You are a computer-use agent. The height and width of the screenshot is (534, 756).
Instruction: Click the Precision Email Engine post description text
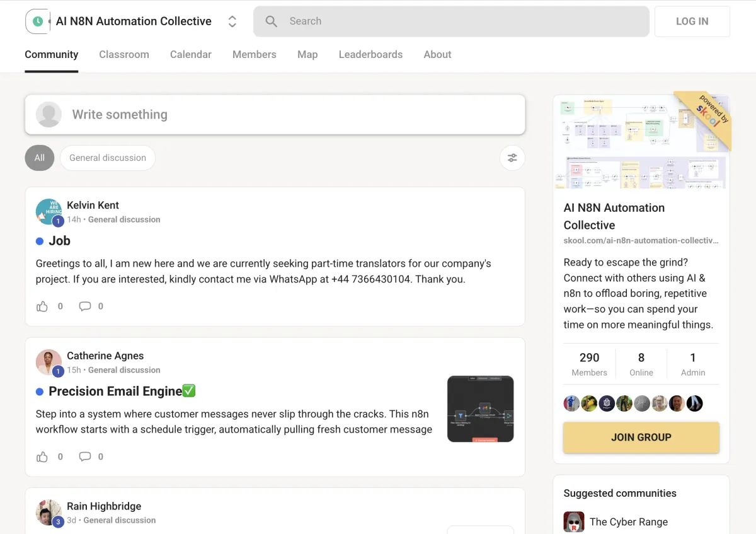(234, 422)
